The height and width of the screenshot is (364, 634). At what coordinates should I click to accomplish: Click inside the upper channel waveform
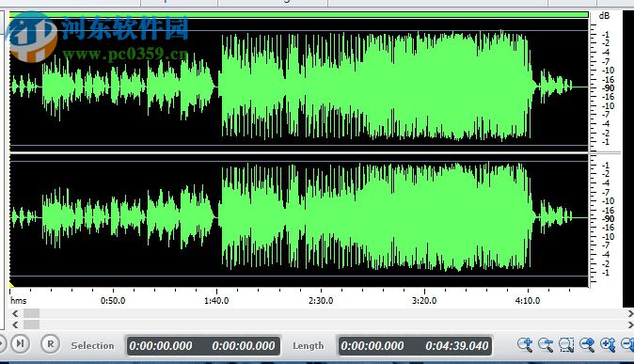tap(299, 86)
